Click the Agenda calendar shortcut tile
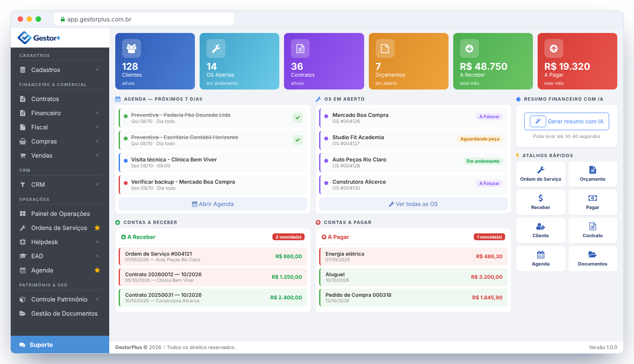Screen dimensions: 634x364 click(541, 259)
